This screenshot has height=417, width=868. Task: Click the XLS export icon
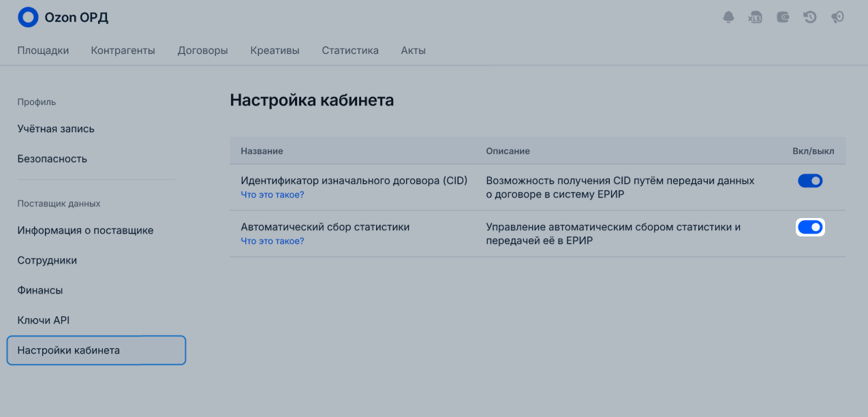[x=755, y=17]
